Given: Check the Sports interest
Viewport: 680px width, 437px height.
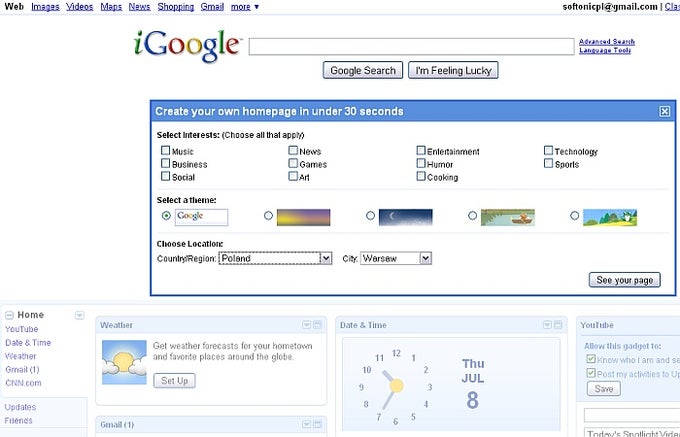Looking at the screenshot, I should coord(548,163).
